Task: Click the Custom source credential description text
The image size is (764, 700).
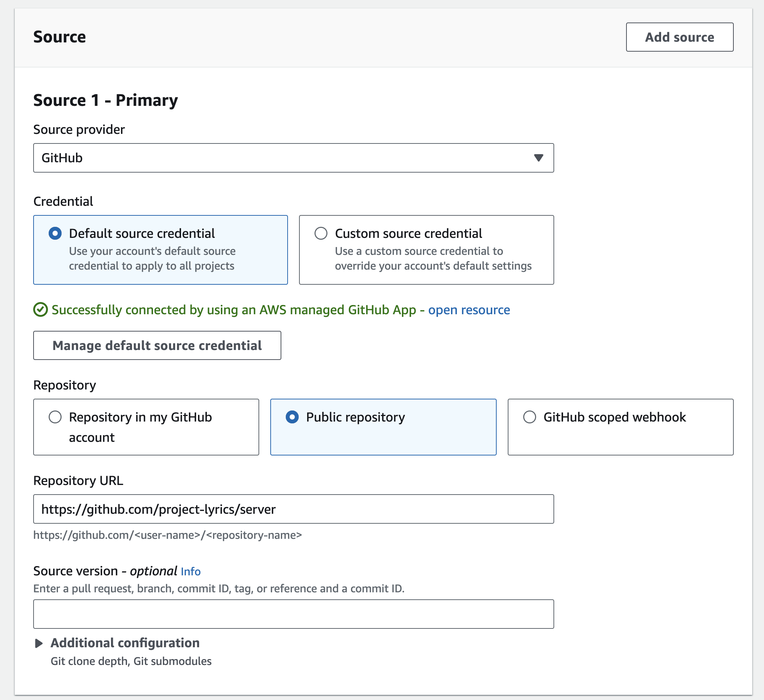Action: pos(433,259)
